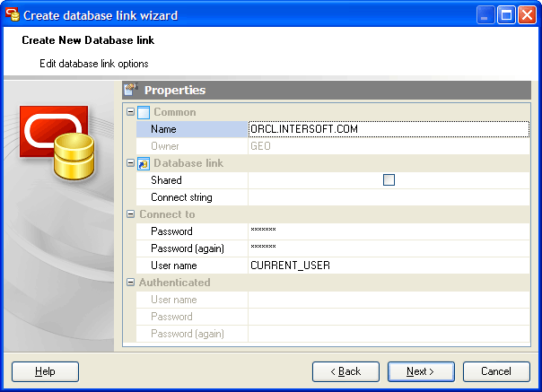Collapse the Common section

pyautogui.click(x=130, y=111)
